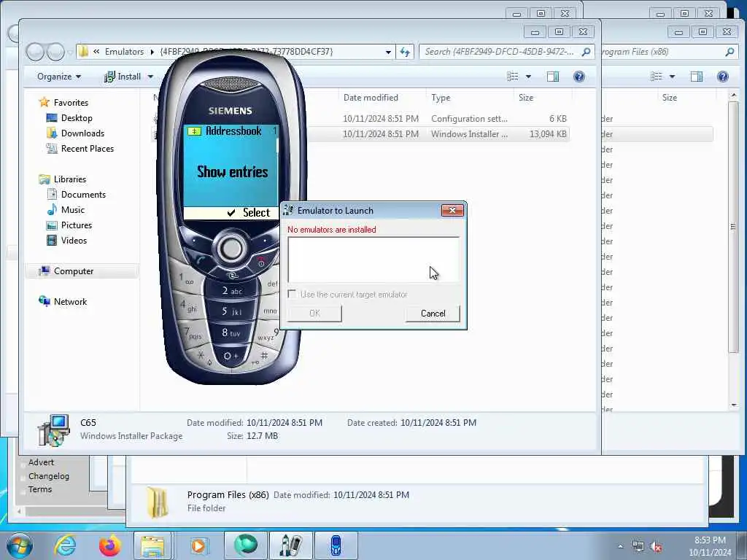
Task: Expand the Install dropdown arrow
Action: point(150,77)
